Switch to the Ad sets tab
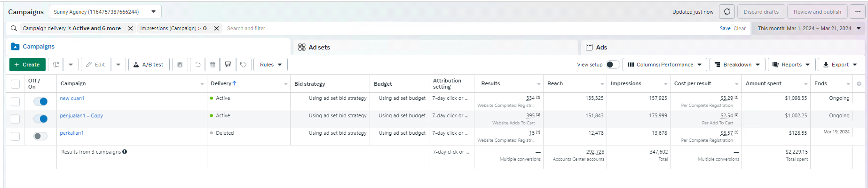 click(435, 47)
